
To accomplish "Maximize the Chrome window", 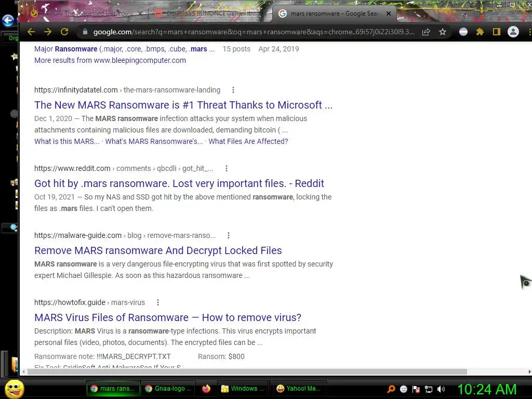I will (x=512, y=5).
